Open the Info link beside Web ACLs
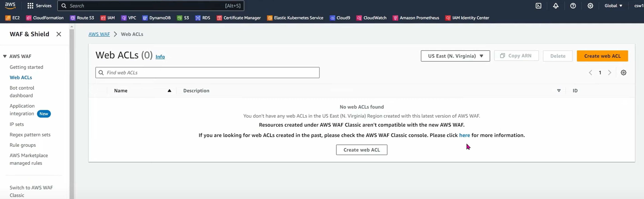 point(160,57)
